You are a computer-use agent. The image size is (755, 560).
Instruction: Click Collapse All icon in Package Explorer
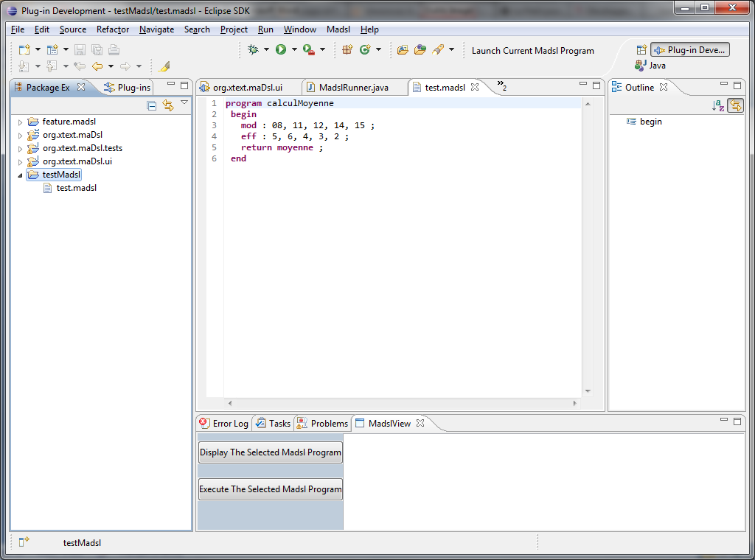click(x=152, y=105)
